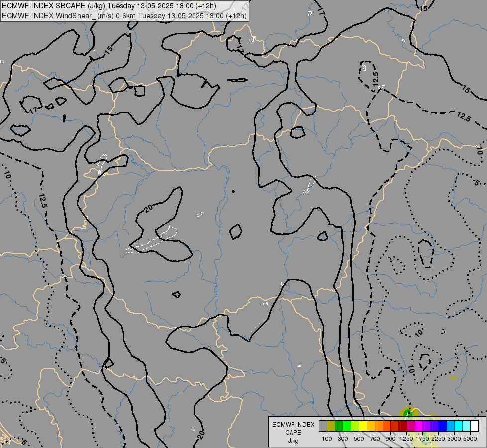The height and width of the screenshot is (448, 487).
Task: Click the WindShear 0-6km title line
Action: (x=124, y=16)
